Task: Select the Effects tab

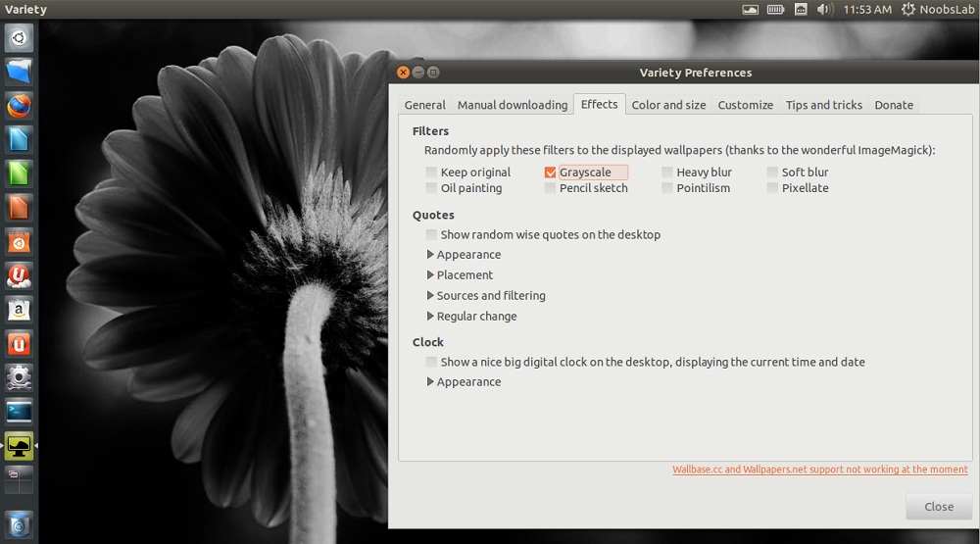Action: coord(600,104)
